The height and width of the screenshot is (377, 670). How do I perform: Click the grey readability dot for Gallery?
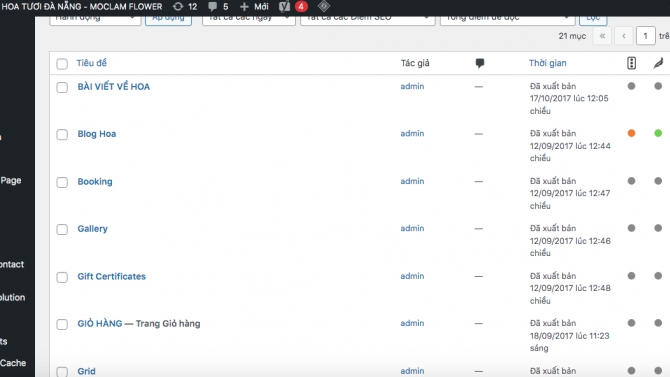coord(658,228)
